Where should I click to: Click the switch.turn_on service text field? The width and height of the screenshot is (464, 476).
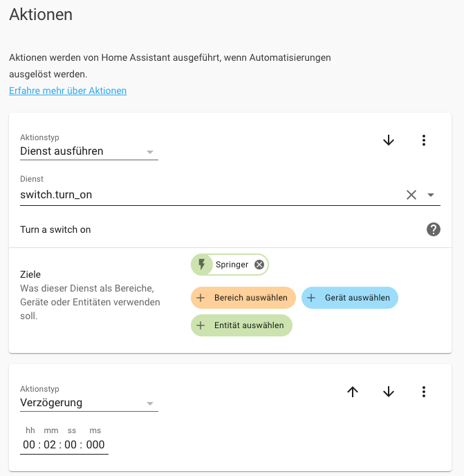(207, 195)
